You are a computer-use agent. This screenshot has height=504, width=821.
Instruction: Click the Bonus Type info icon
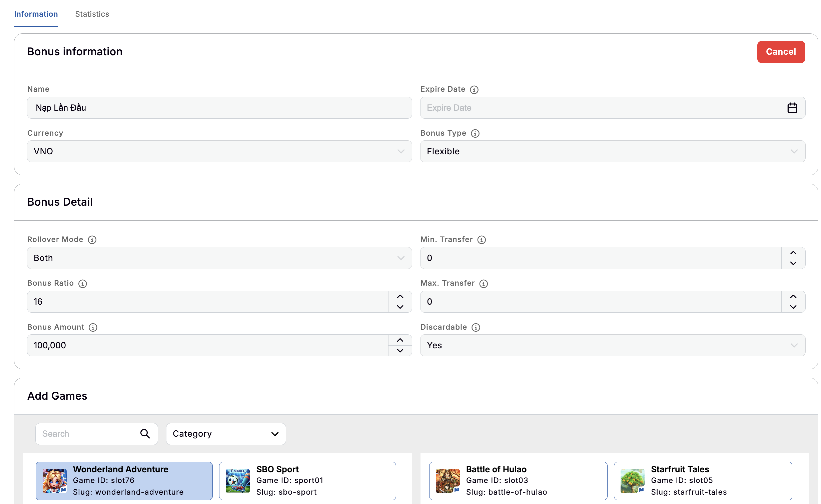coord(475,133)
